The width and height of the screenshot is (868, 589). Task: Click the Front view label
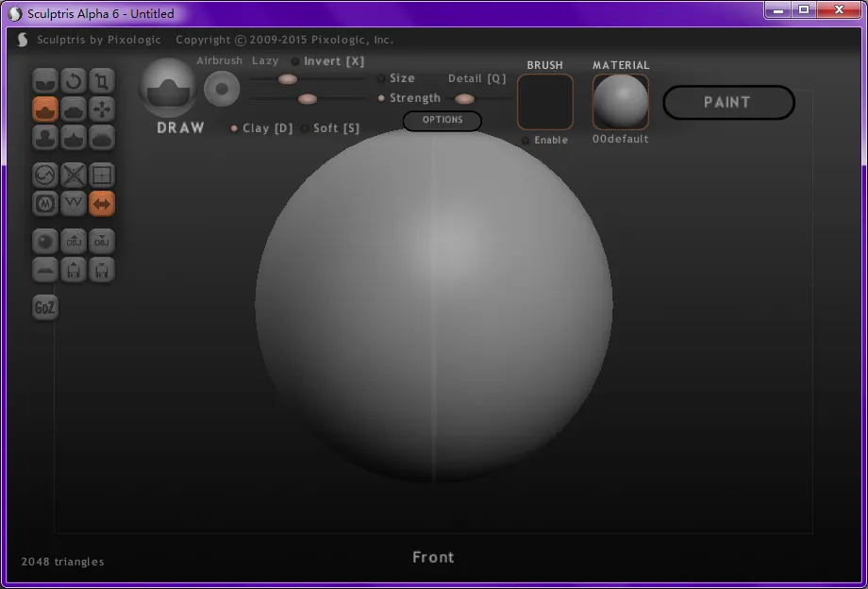(433, 557)
